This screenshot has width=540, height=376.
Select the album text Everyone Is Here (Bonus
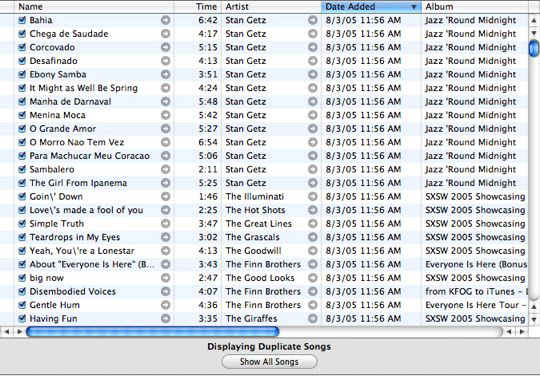[x=476, y=264]
